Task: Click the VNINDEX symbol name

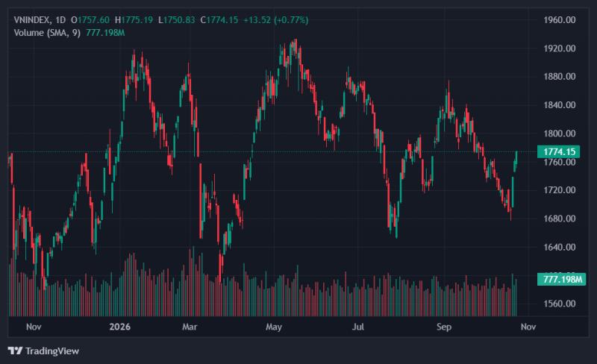Action: pyautogui.click(x=32, y=20)
